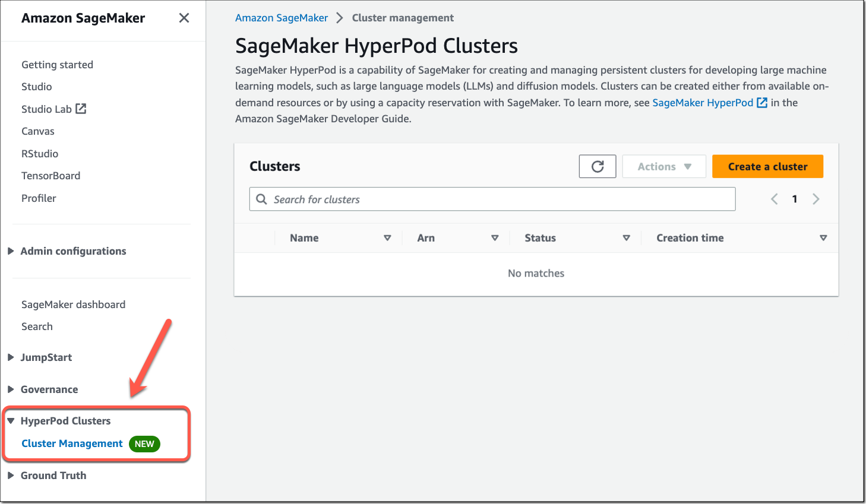Go to next page of clusters
The height and width of the screenshot is (504, 866).
(816, 199)
